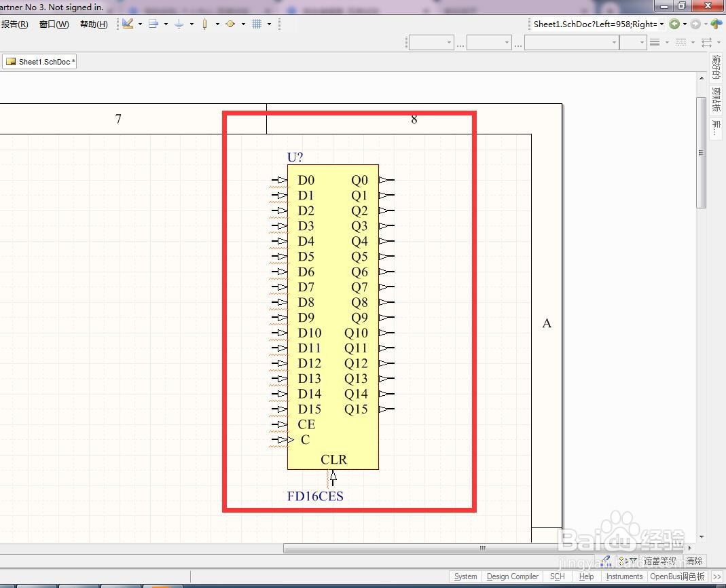Click the Sheet1.SchDoc document tab icon
The width and height of the screenshot is (726, 588).
[x=11, y=62]
